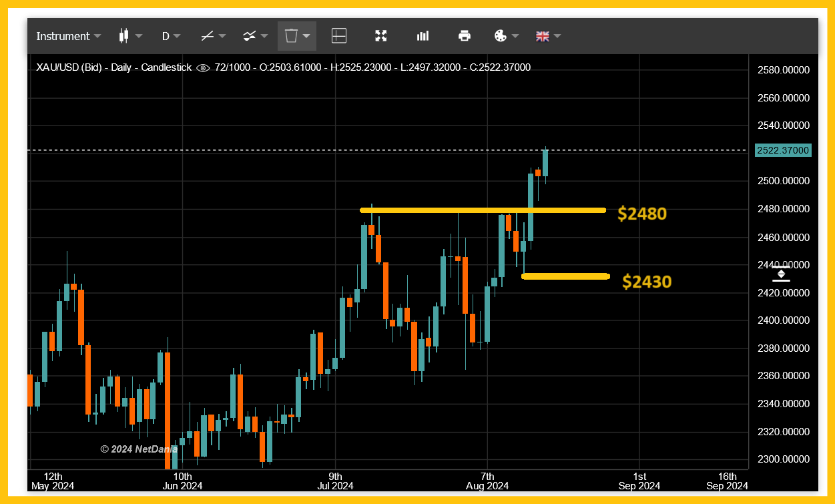Expand the delete options dropdown arrow

tap(306, 36)
